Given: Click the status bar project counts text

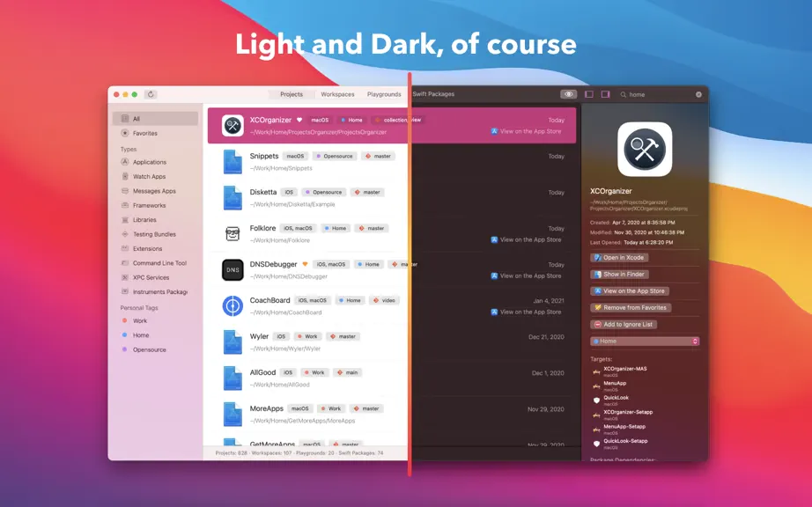Looking at the screenshot, I should (299, 453).
